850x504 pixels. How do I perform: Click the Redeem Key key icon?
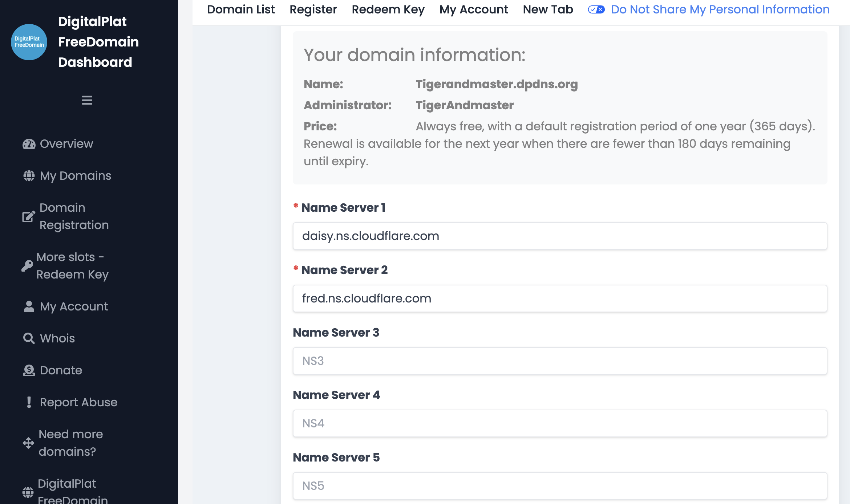coord(27,266)
